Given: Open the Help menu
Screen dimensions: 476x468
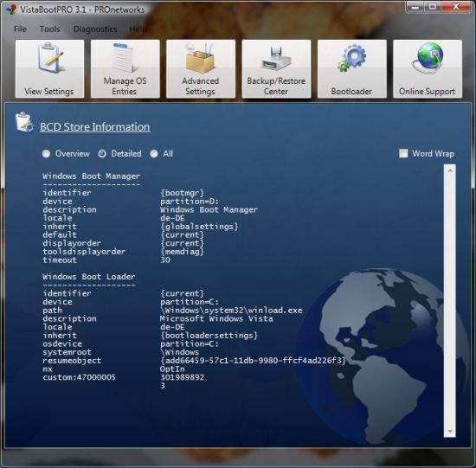Looking at the screenshot, I should click(x=138, y=29).
